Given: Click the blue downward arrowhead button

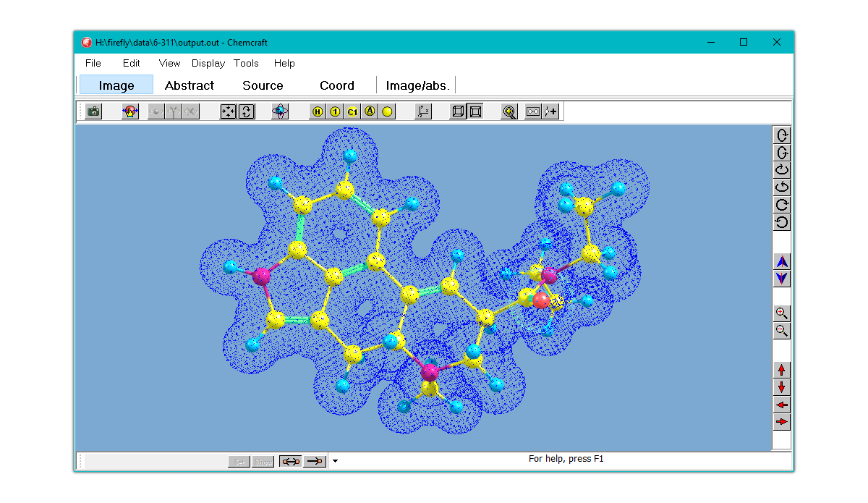Looking at the screenshot, I should point(781,279).
